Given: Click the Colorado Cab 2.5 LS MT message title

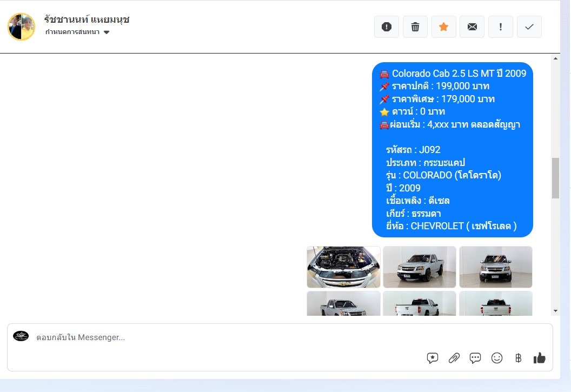Looking at the screenshot, I should [x=453, y=74].
